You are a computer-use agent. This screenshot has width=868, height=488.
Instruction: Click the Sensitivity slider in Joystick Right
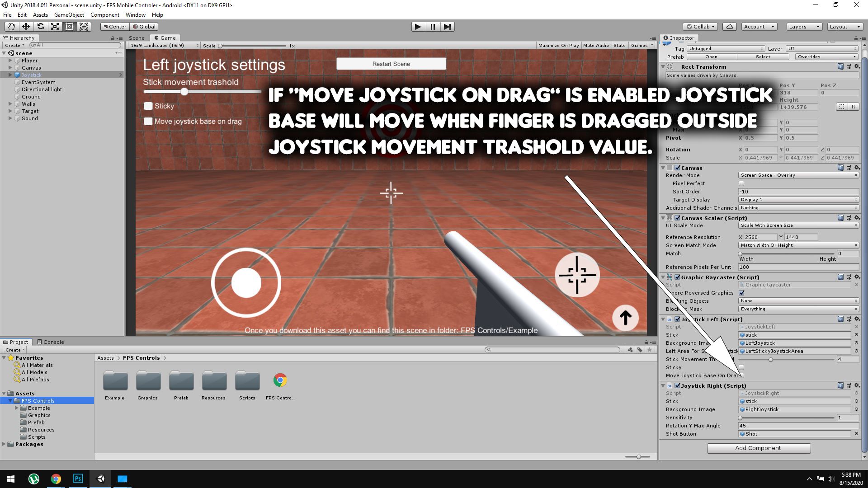pos(787,418)
